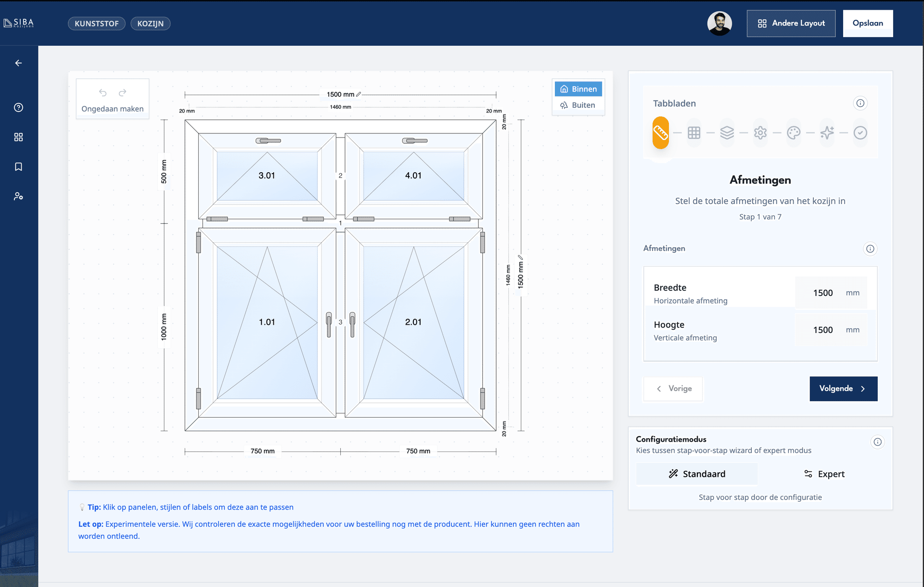Enable Expert configuratiemodus
The width and height of the screenshot is (924, 587).
click(824, 474)
